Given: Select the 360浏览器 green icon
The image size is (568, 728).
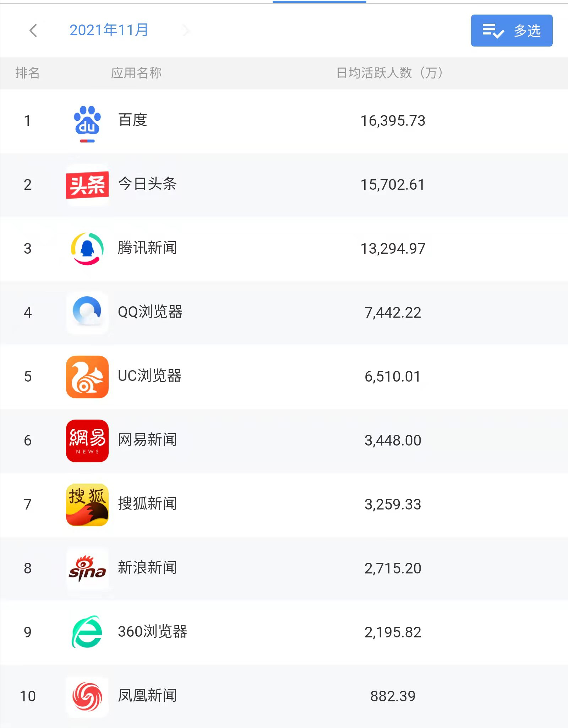Looking at the screenshot, I should pyautogui.click(x=87, y=632).
